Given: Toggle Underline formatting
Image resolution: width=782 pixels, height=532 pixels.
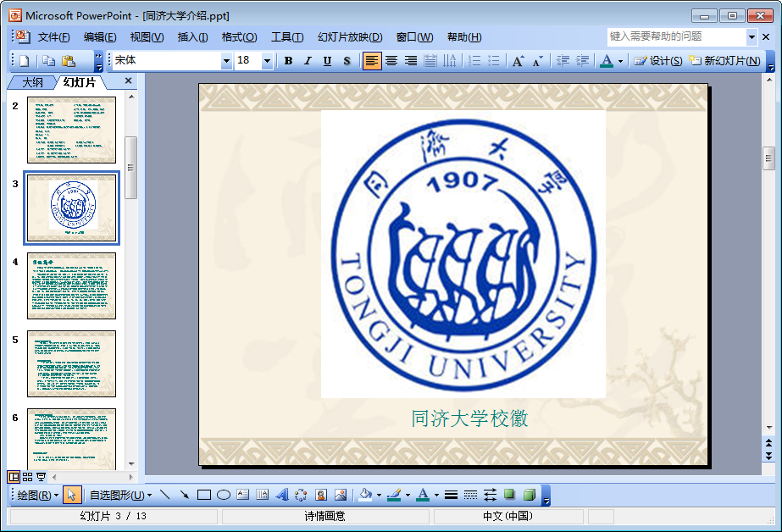Looking at the screenshot, I should click(327, 61).
